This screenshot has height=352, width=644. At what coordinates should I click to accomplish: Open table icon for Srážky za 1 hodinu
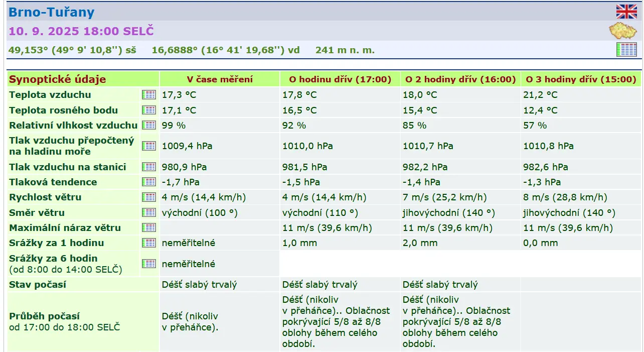(x=149, y=243)
